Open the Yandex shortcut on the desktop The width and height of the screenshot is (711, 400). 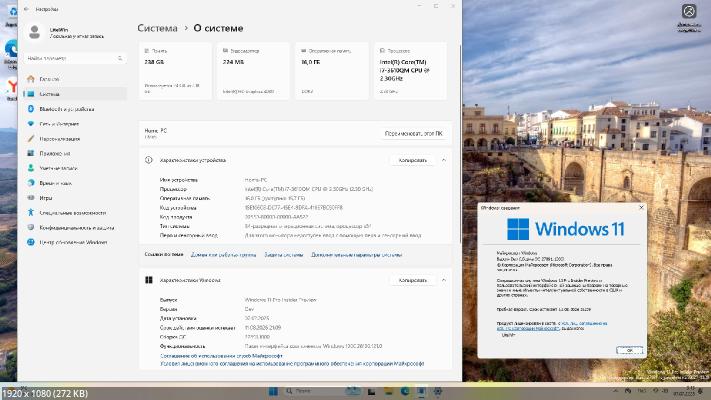click(11, 89)
